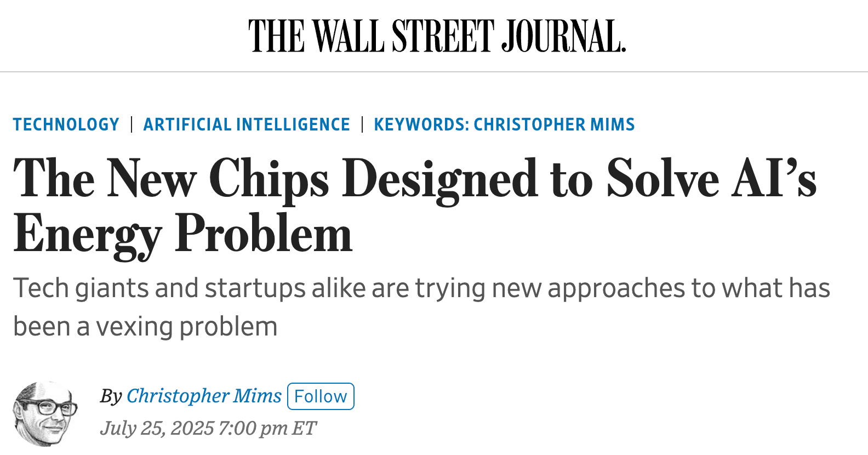Click the separator bar before Keywords link

[x=362, y=124]
